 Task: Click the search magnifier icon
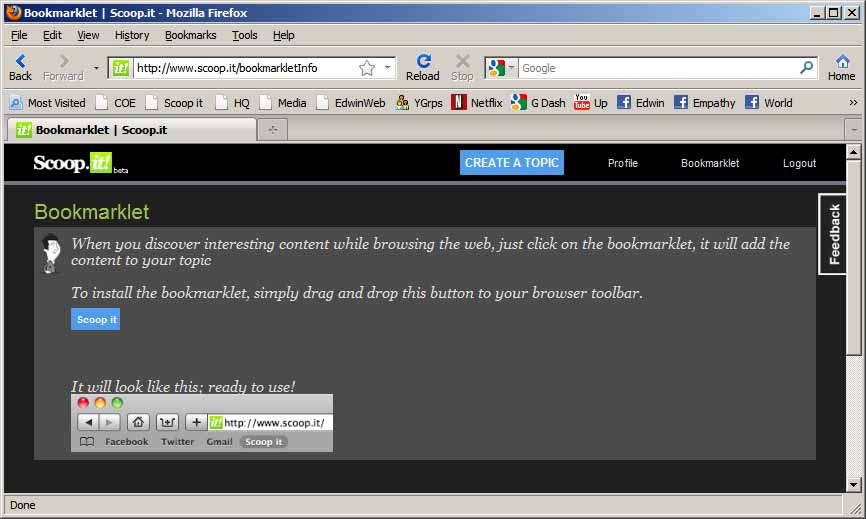point(807,68)
